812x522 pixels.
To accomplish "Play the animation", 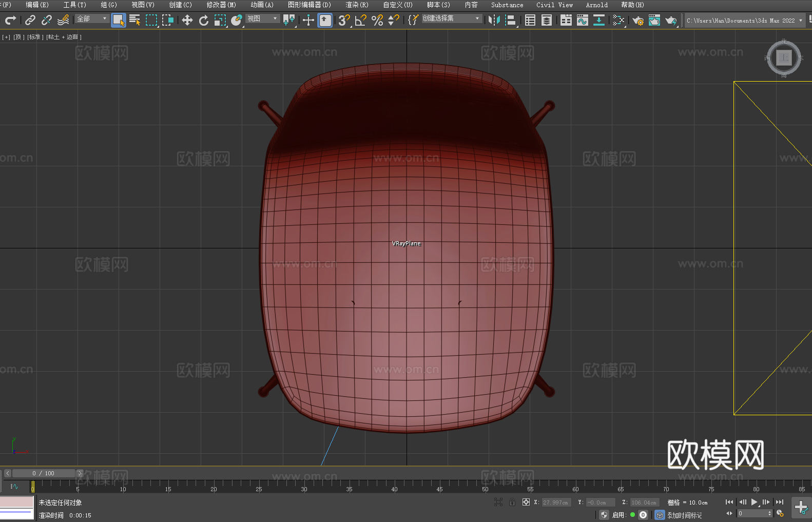I will tap(754, 502).
